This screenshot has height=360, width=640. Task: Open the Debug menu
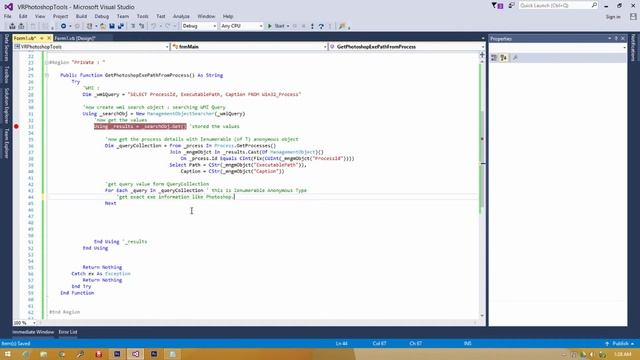[x=102, y=16]
